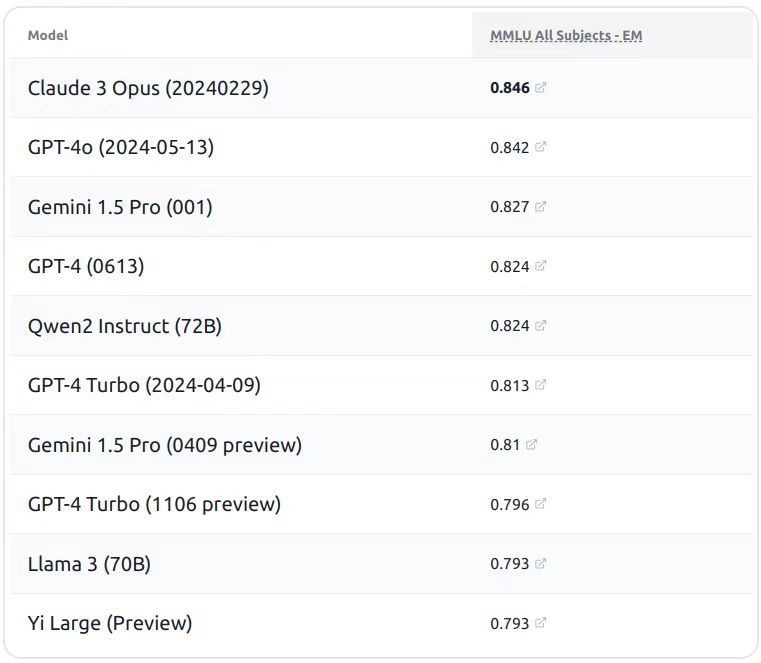Open external link icon next to 0.827 score

[541, 207]
